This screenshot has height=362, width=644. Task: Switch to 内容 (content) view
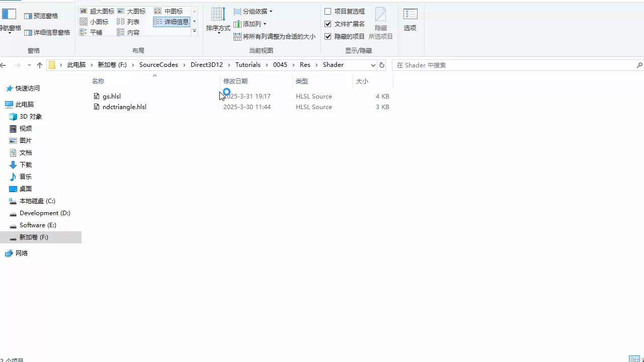pos(133,32)
